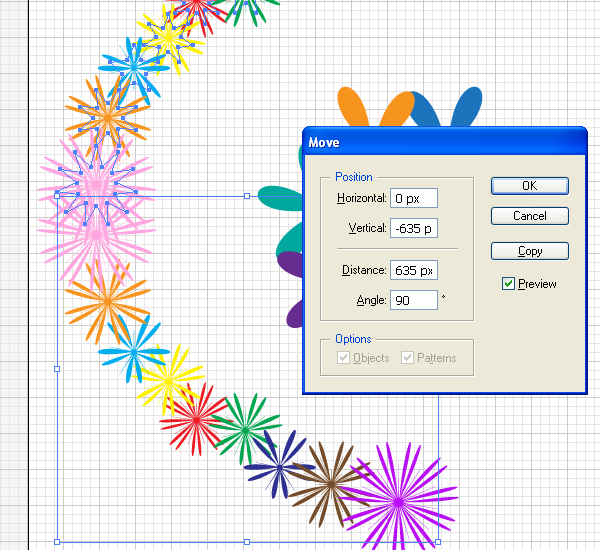The height and width of the screenshot is (550, 600).
Task: Click the Vertical position input field
Action: point(414,228)
